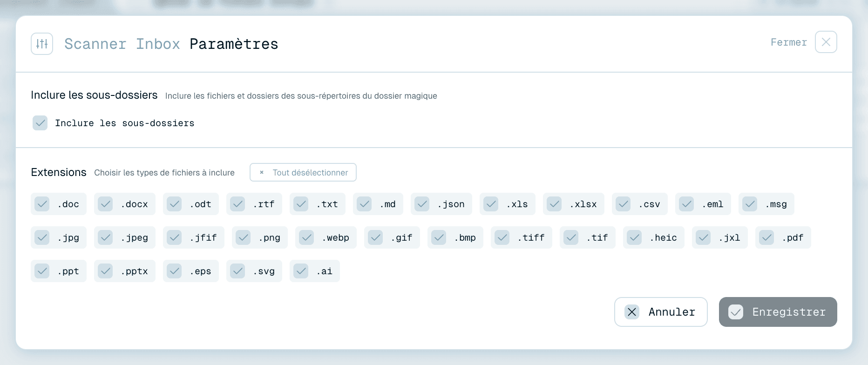The image size is (868, 365).
Task: Click the sliders settings icon in header
Action: point(42,44)
